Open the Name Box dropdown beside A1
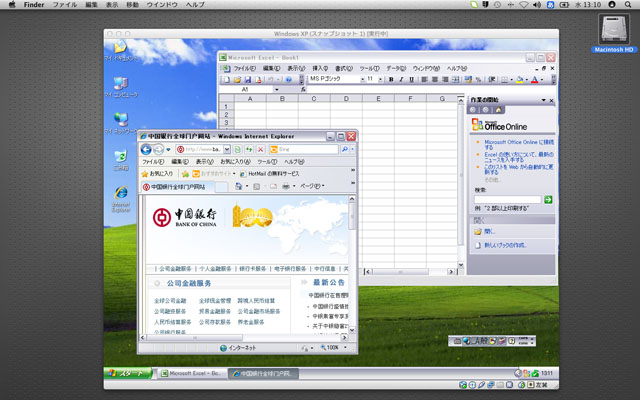The width and height of the screenshot is (640, 400). tap(276, 89)
